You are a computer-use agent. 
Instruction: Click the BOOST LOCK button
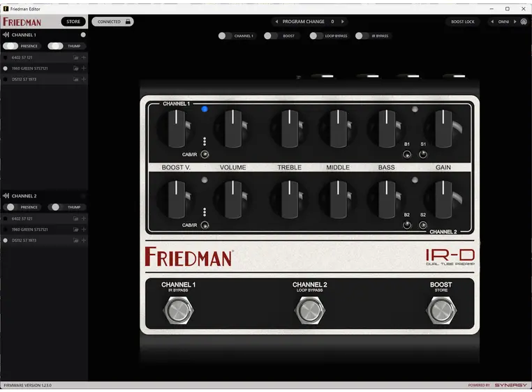[462, 22]
